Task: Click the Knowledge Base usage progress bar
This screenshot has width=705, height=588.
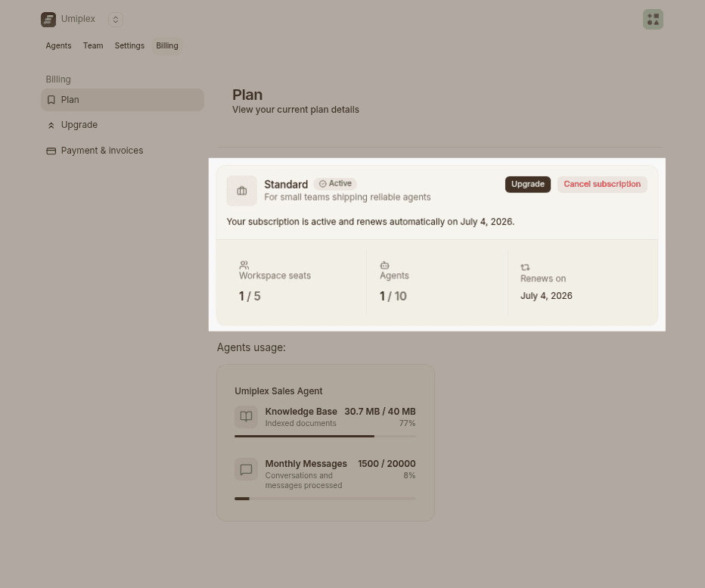Action: pyautogui.click(x=325, y=437)
